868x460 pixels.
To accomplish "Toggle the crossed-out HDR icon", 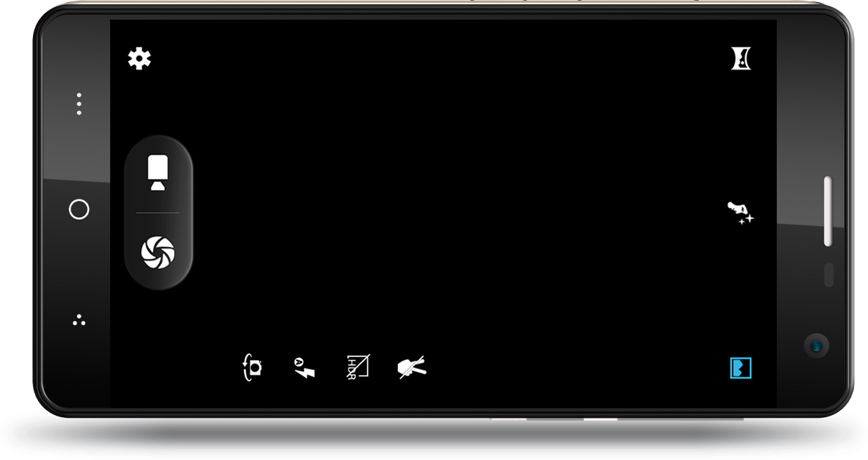I will coord(358,367).
